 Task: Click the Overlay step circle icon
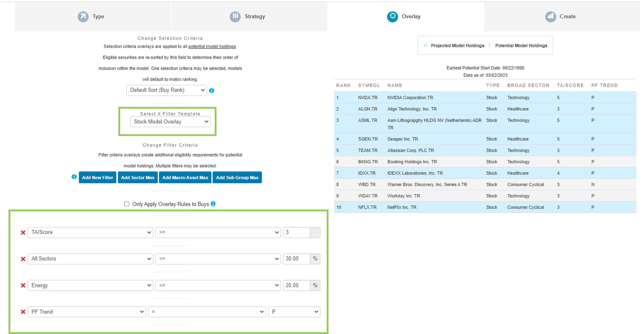click(393, 16)
